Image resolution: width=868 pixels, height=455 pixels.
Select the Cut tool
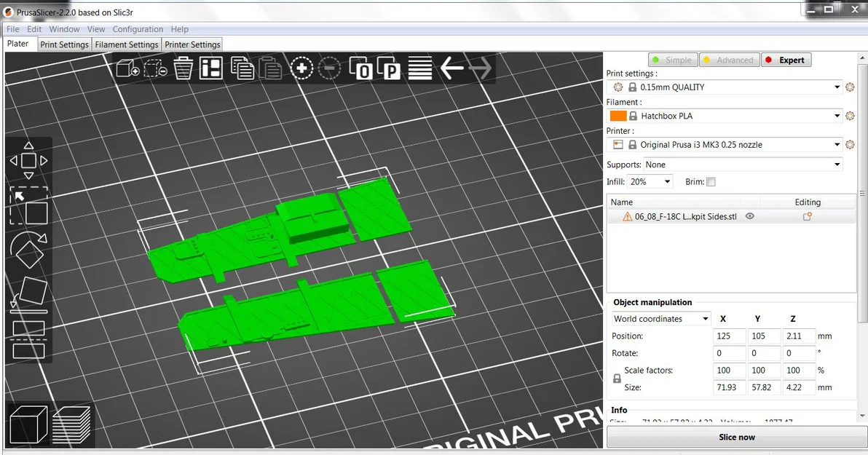tap(29, 339)
